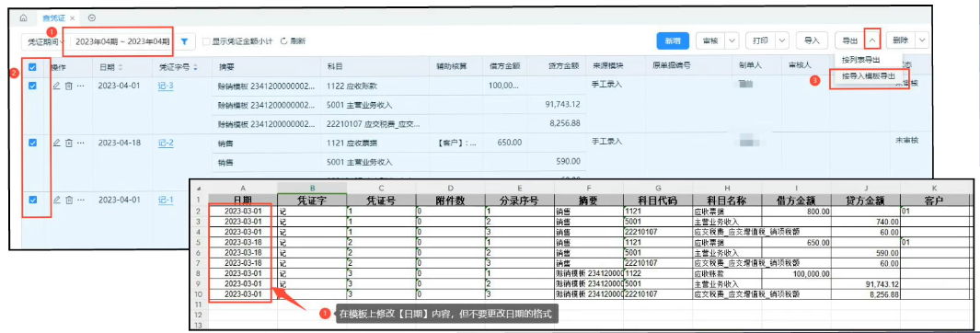Go to the home icon tab
This screenshot has width=980, height=333.
pyautogui.click(x=24, y=18)
